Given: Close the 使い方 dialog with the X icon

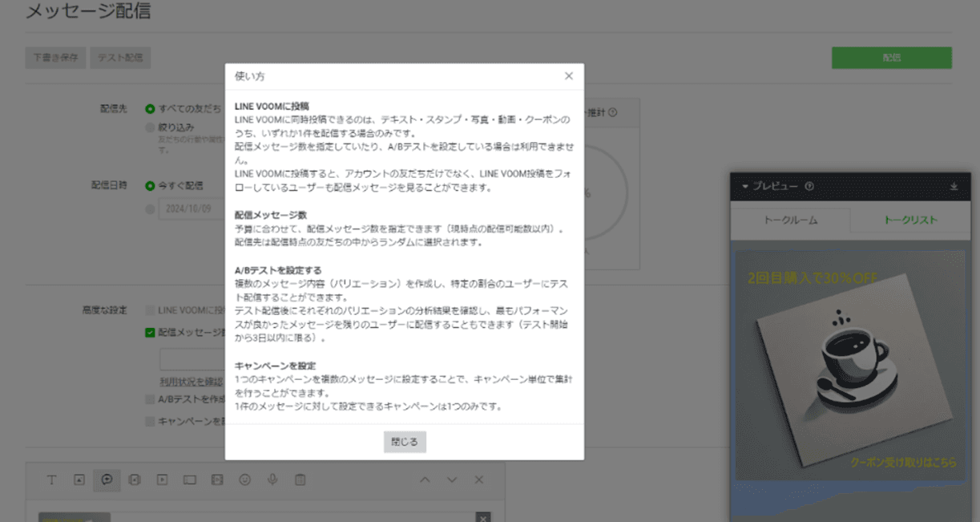Looking at the screenshot, I should 568,76.
